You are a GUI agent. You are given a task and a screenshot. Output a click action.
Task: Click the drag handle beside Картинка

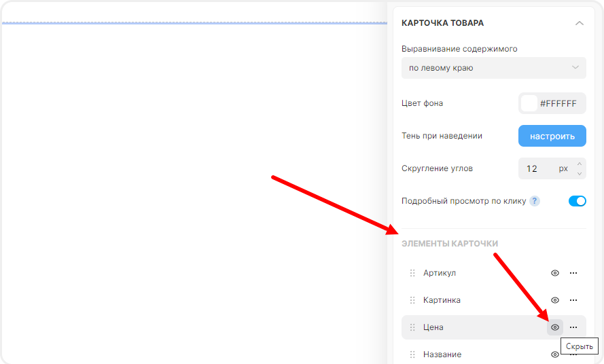coord(412,300)
